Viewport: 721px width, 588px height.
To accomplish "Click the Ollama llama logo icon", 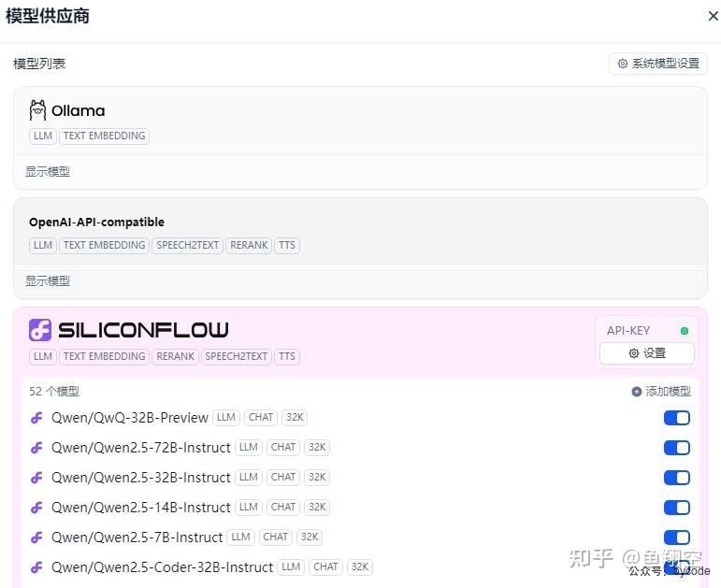I will point(37,110).
